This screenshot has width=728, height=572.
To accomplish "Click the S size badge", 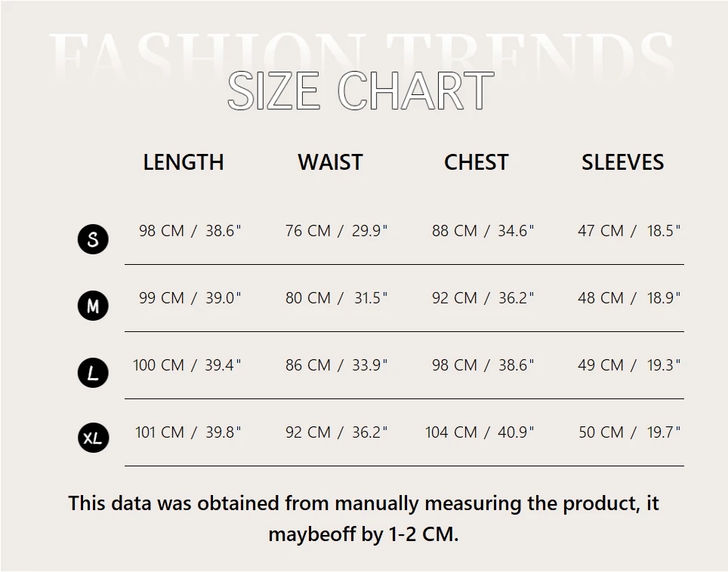I will click(x=93, y=239).
